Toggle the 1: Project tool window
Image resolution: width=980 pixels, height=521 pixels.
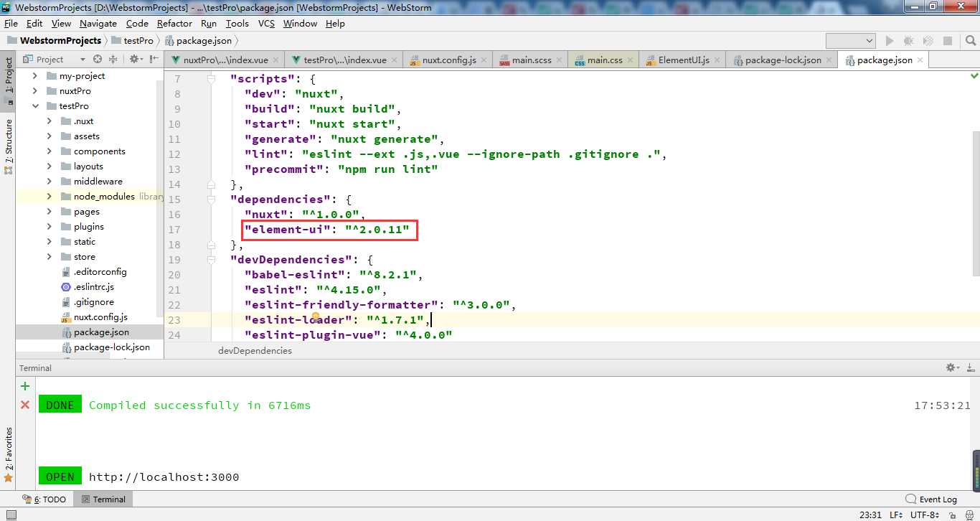coord(8,80)
